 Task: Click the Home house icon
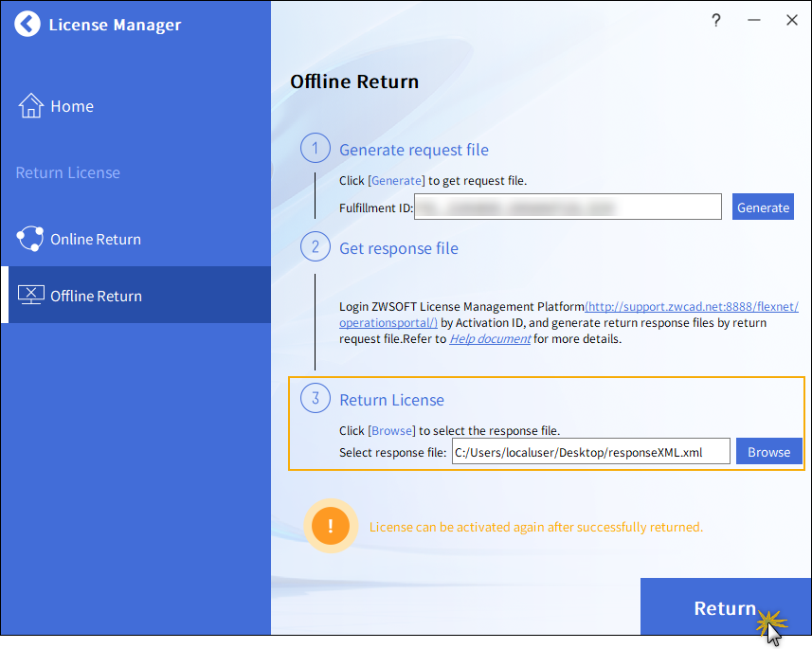point(31,106)
